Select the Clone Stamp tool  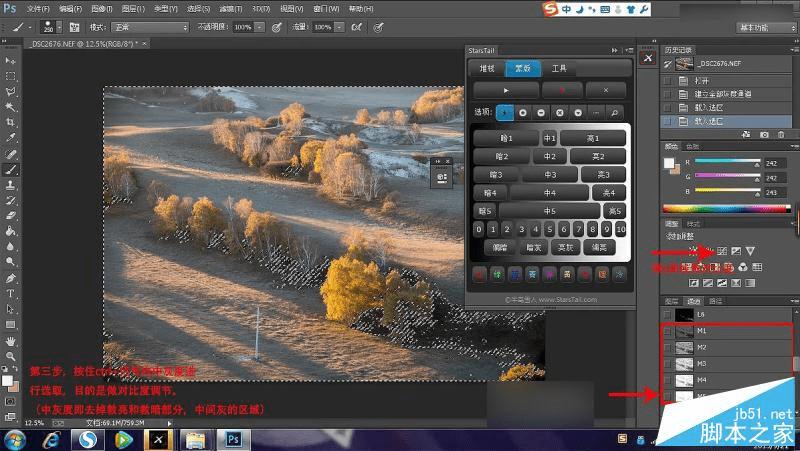tap(10, 185)
